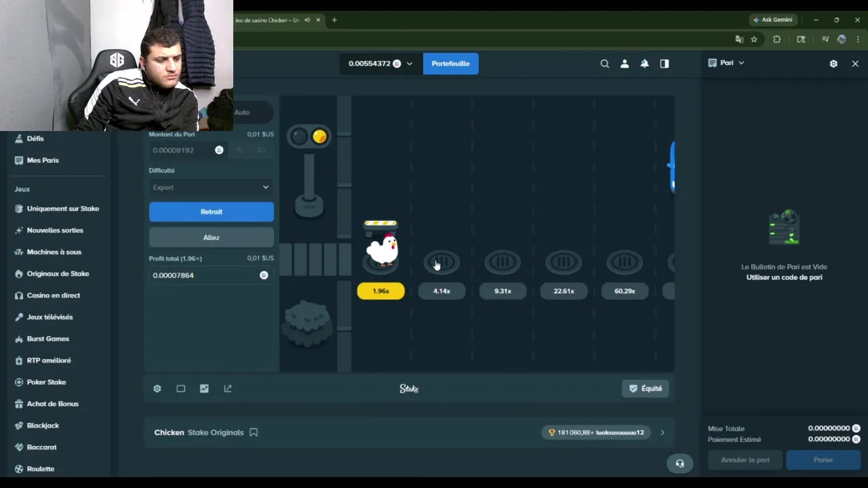868x488 pixels.
Task: Click Utiliser un code de pari
Action: click(784, 277)
